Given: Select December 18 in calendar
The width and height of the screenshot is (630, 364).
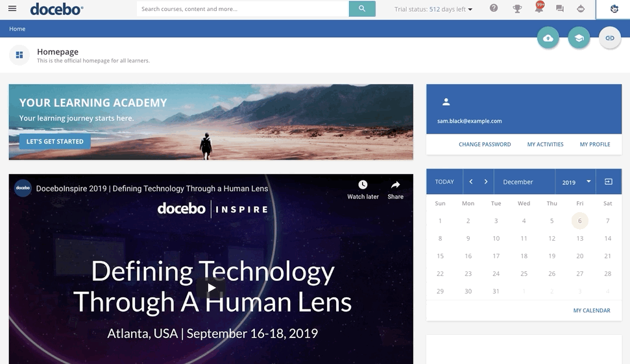Looking at the screenshot, I should coord(524,256).
